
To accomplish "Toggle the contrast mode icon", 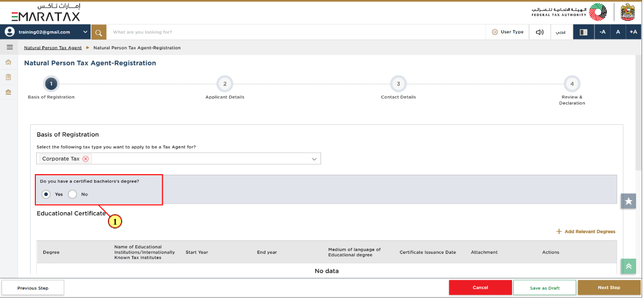I will point(583,32).
